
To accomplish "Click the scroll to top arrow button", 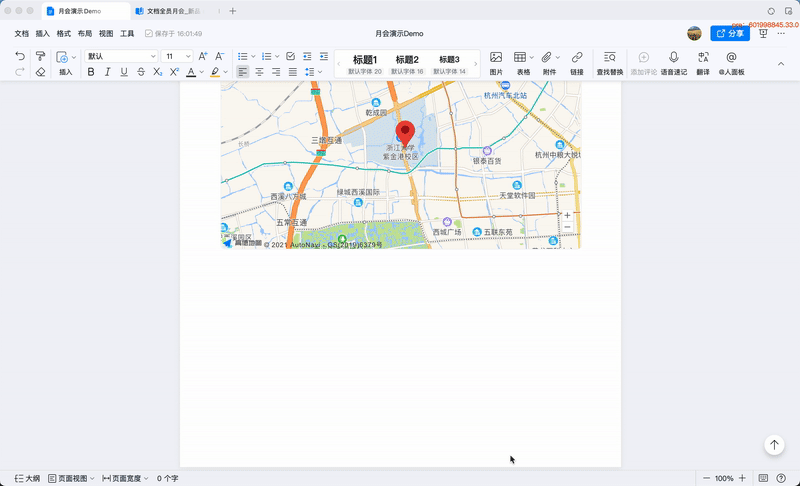I will point(774,445).
